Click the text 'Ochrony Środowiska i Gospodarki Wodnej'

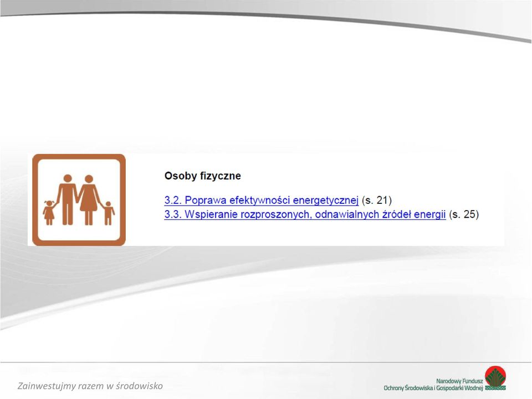point(433,388)
